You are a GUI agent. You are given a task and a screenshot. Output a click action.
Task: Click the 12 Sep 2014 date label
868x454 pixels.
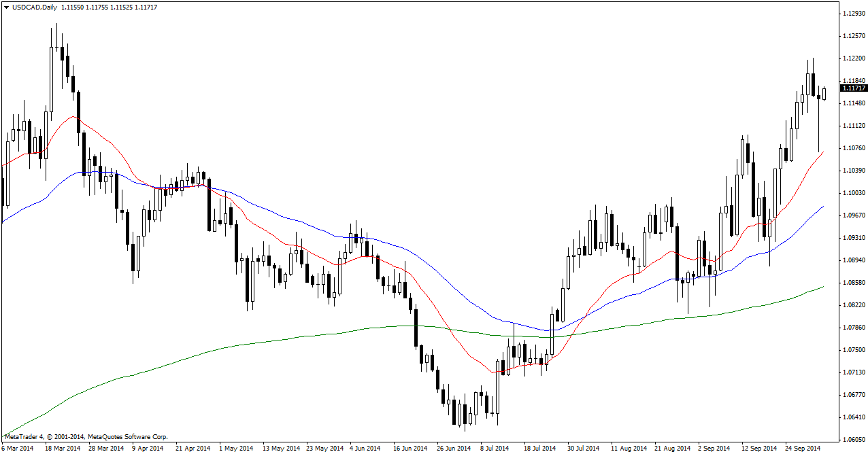(759, 449)
